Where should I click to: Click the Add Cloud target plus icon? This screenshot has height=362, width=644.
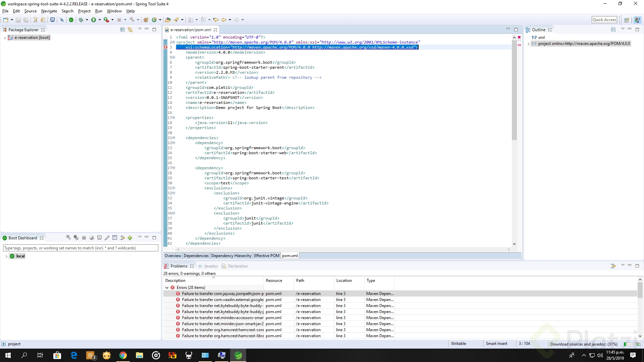[130, 238]
